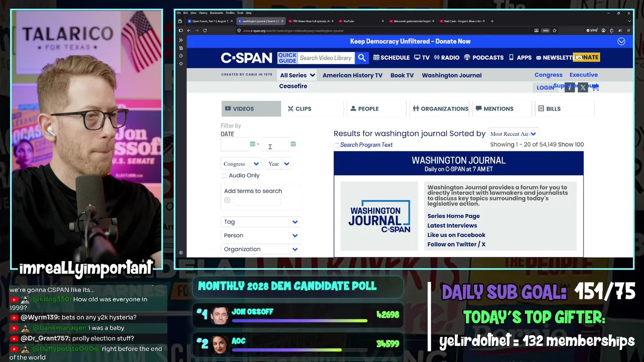Click the search magnifier button on C-SPAN
Screen dimensions: 644x362
click(362, 58)
